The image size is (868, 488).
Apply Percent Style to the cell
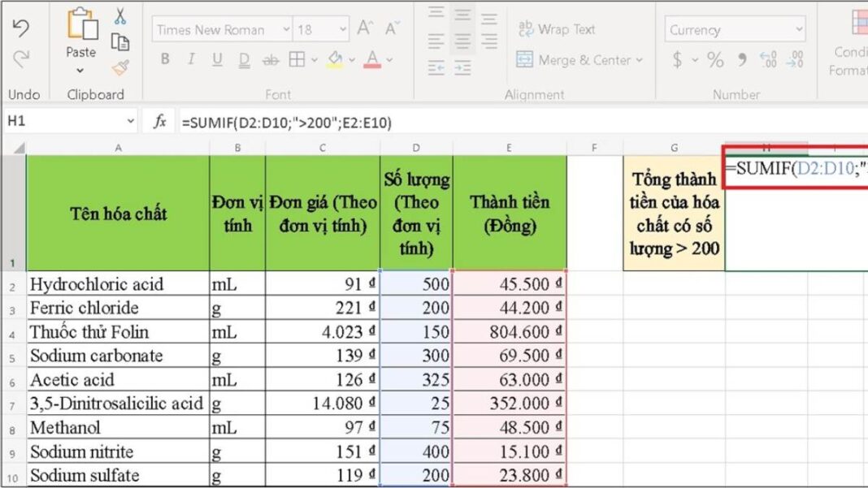[x=715, y=60]
